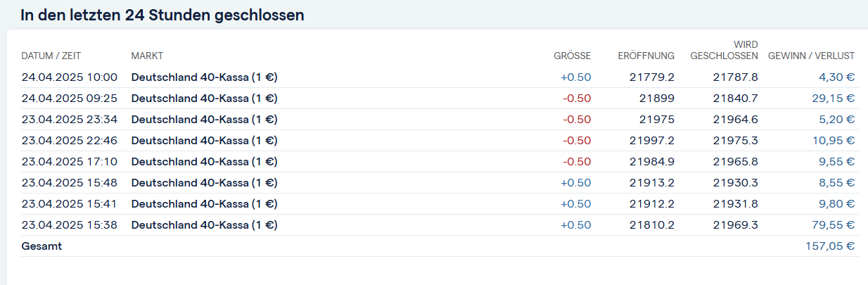Select the 23.04.2025 17:10 trade row date
Image resolution: width=868 pixels, height=285 pixels.
[x=70, y=161]
